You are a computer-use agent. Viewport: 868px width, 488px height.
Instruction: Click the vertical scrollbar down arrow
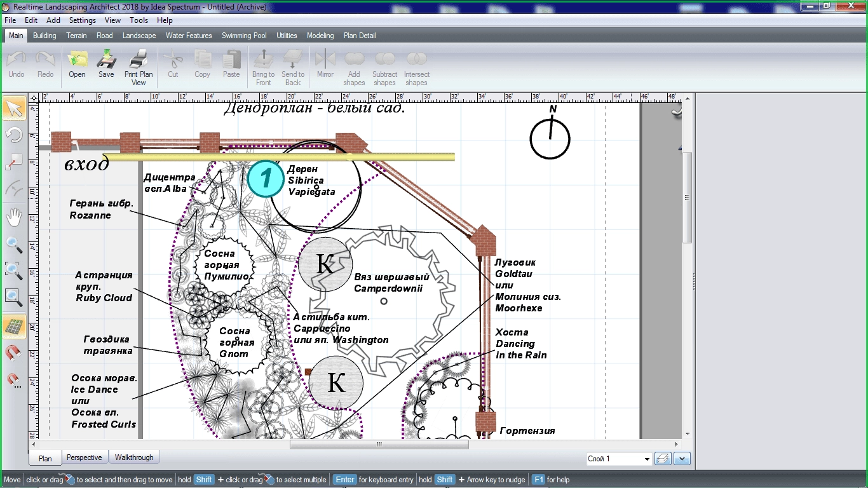[687, 433]
